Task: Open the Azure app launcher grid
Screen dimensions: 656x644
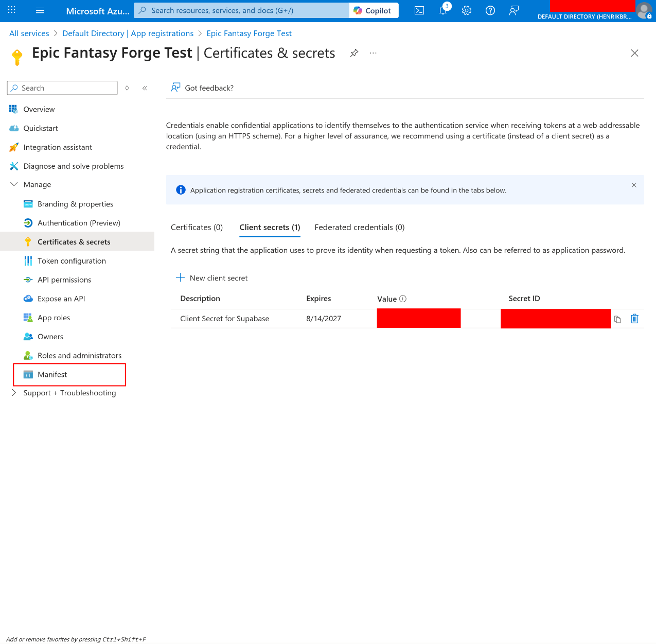Action: point(11,10)
